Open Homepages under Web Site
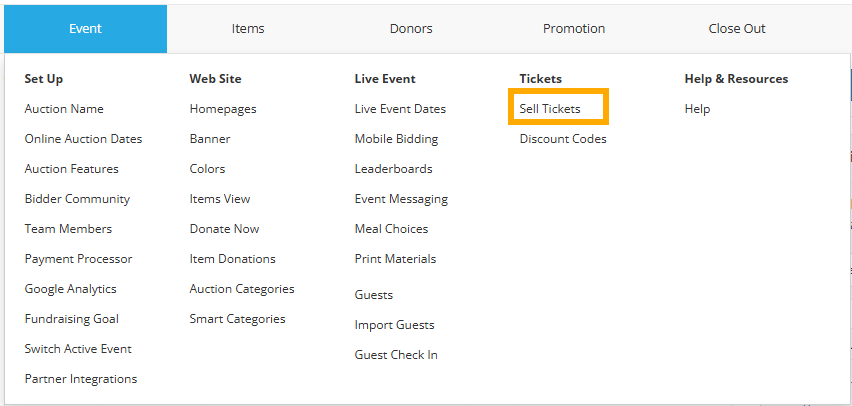Screen dimensions: 852x406 click(x=223, y=109)
